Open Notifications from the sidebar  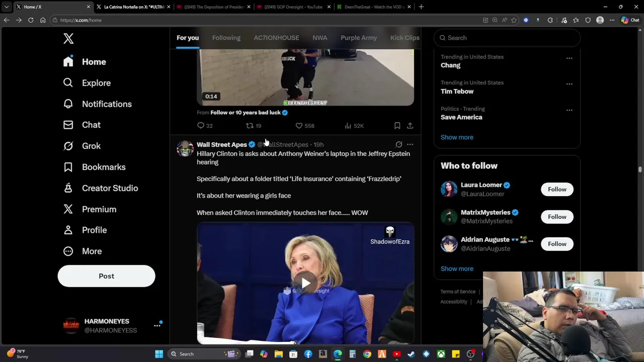(98, 104)
